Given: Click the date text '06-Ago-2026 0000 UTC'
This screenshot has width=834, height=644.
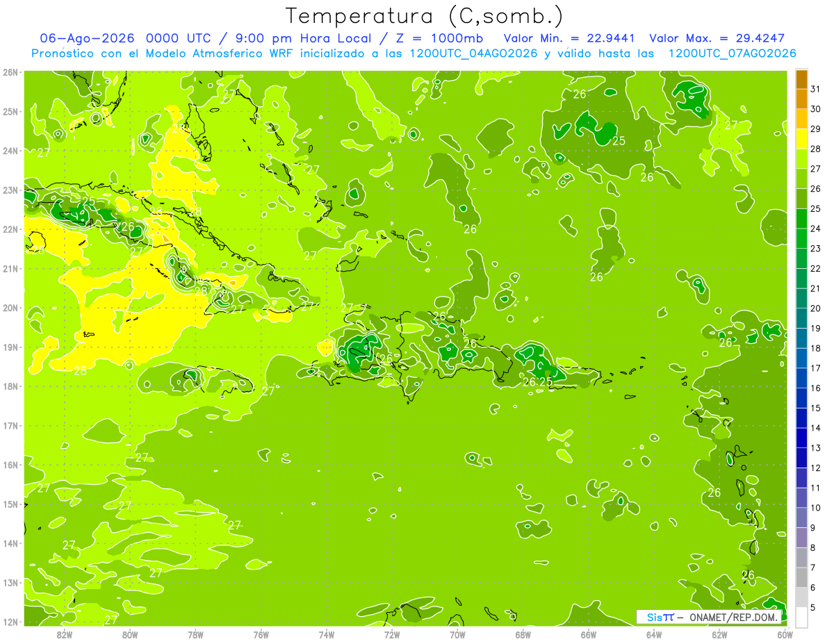Looking at the screenshot, I should coord(125,38).
